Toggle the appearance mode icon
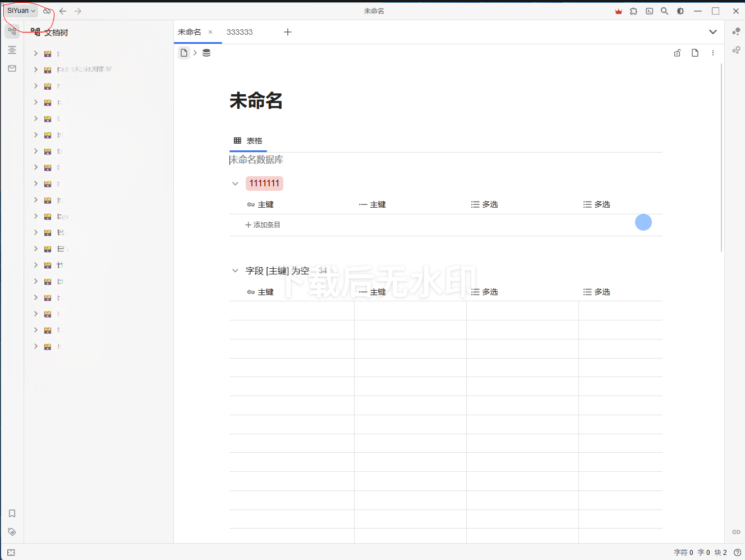This screenshot has height=560, width=745. [x=680, y=11]
